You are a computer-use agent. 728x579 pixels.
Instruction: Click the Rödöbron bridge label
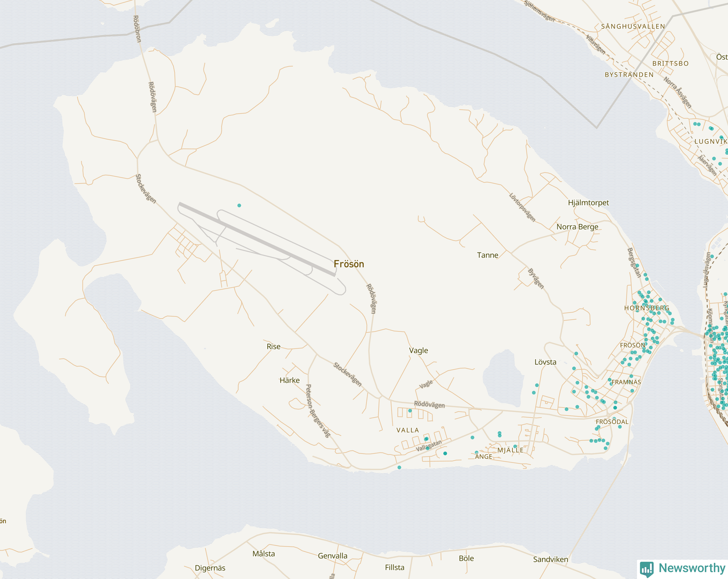(x=137, y=29)
